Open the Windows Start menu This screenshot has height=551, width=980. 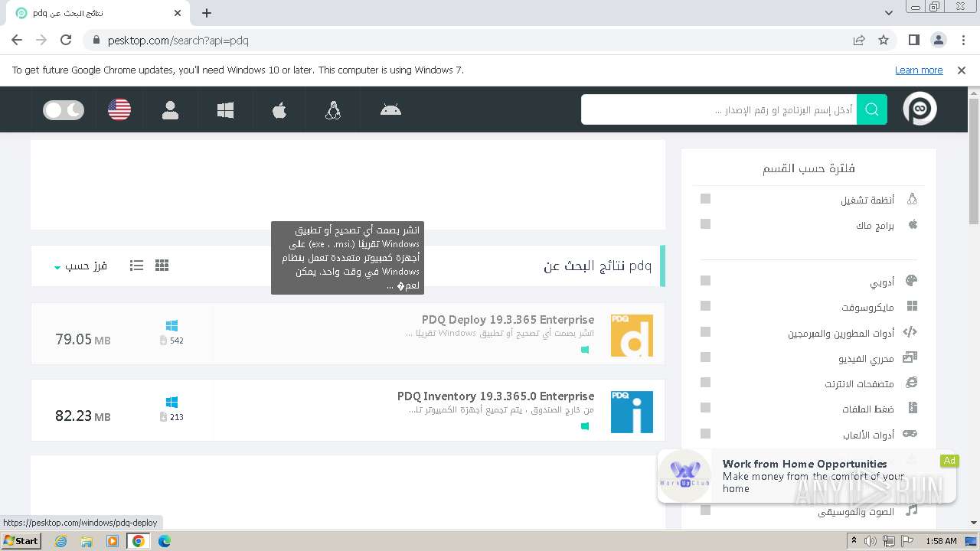[x=21, y=541]
